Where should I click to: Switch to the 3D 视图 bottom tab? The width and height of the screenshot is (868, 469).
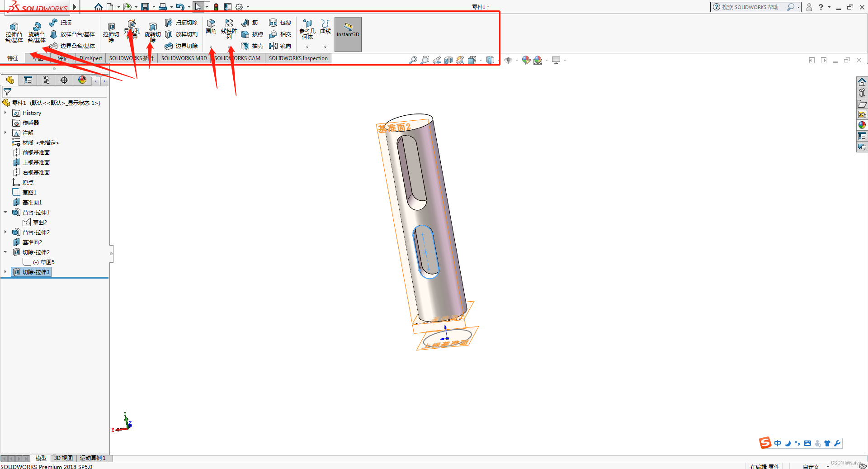coord(63,458)
